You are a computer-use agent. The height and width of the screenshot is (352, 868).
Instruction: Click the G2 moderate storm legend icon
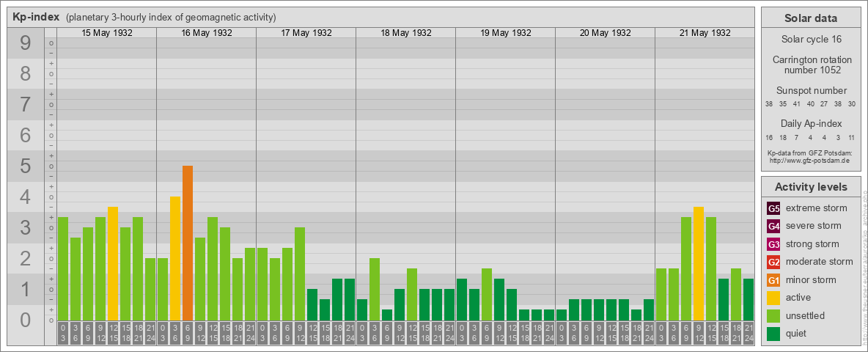tap(773, 262)
